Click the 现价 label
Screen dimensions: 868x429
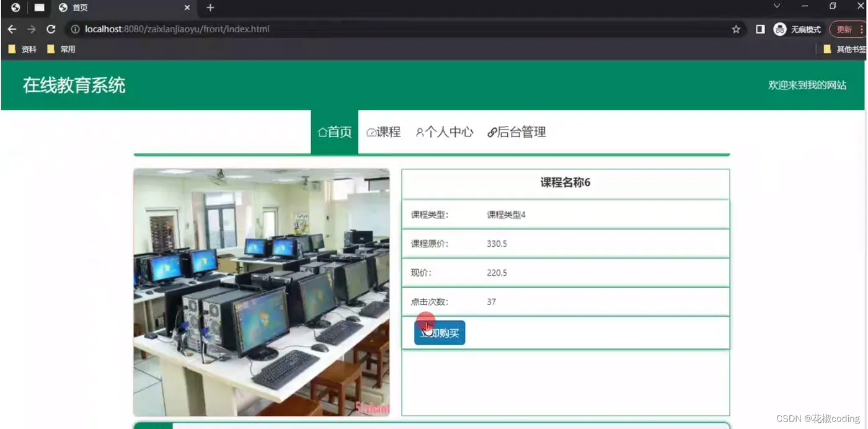pyautogui.click(x=420, y=273)
